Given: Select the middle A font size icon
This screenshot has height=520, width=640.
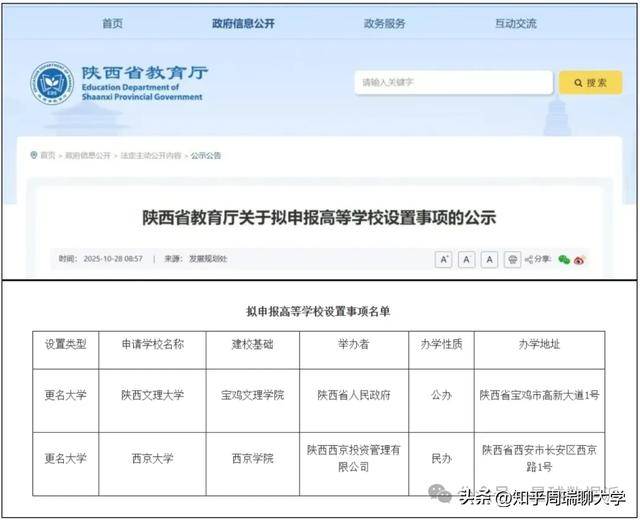Looking at the screenshot, I should pos(467,259).
